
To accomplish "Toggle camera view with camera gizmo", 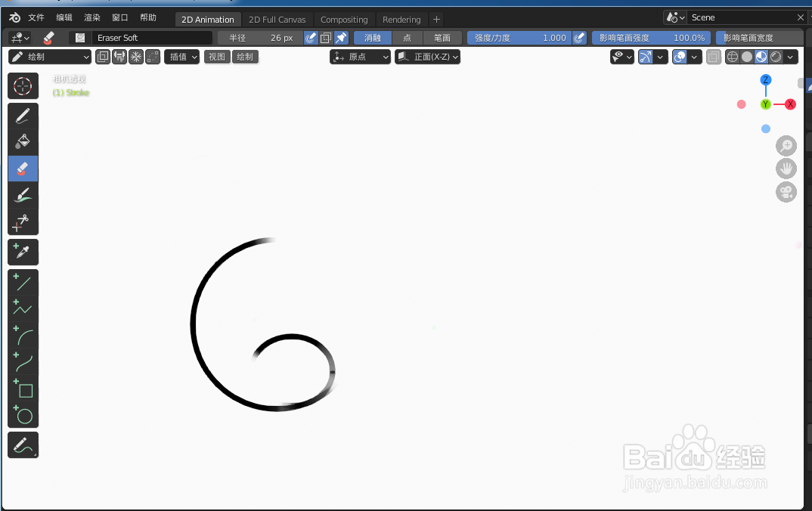I will tap(786, 192).
